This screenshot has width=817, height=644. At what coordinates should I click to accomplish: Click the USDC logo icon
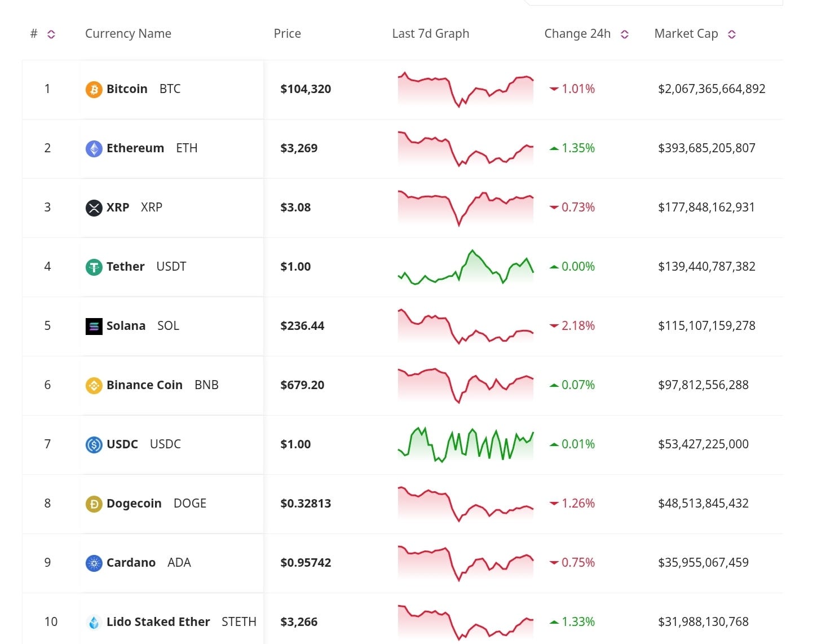pos(94,445)
